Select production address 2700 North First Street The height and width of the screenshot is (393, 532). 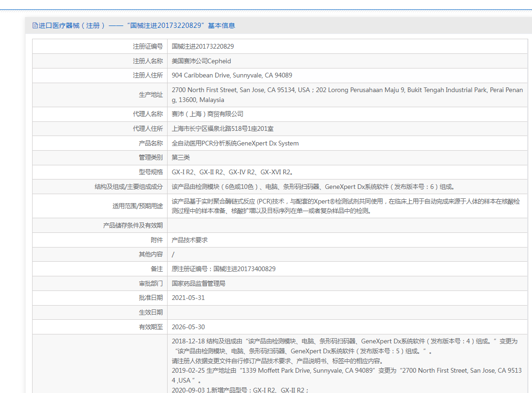click(x=347, y=94)
